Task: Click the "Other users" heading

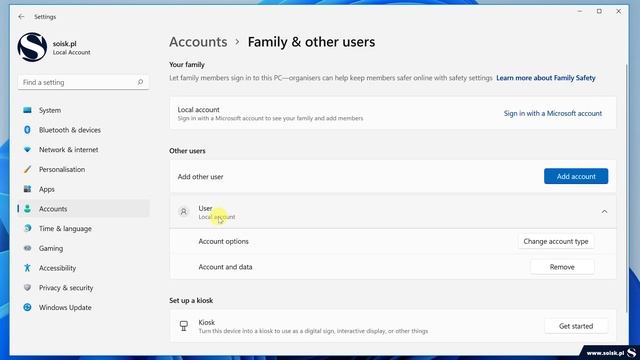Action: coord(187,151)
